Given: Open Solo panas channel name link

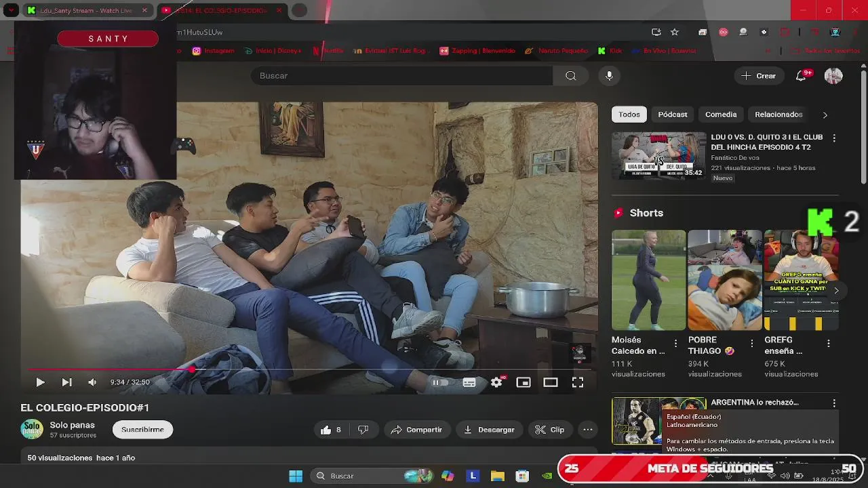Looking at the screenshot, I should click(x=72, y=425).
